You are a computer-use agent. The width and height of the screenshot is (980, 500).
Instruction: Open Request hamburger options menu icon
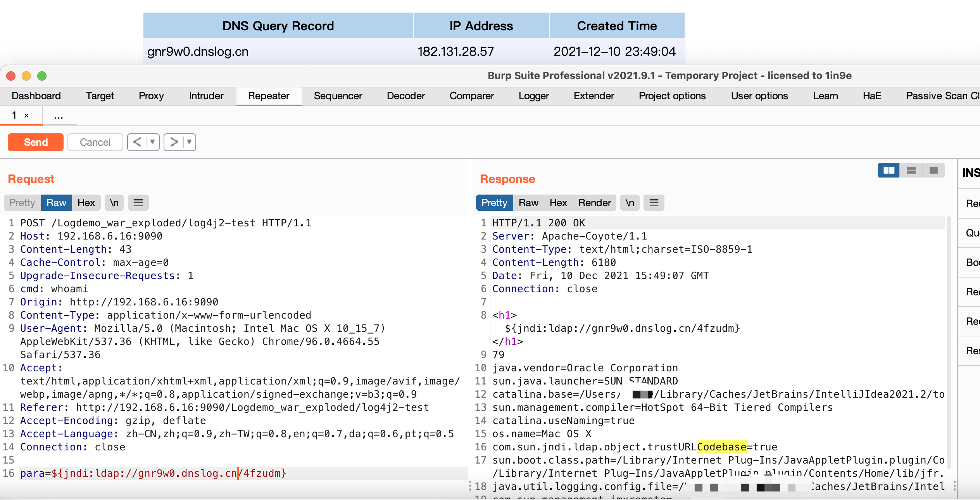pos(138,203)
